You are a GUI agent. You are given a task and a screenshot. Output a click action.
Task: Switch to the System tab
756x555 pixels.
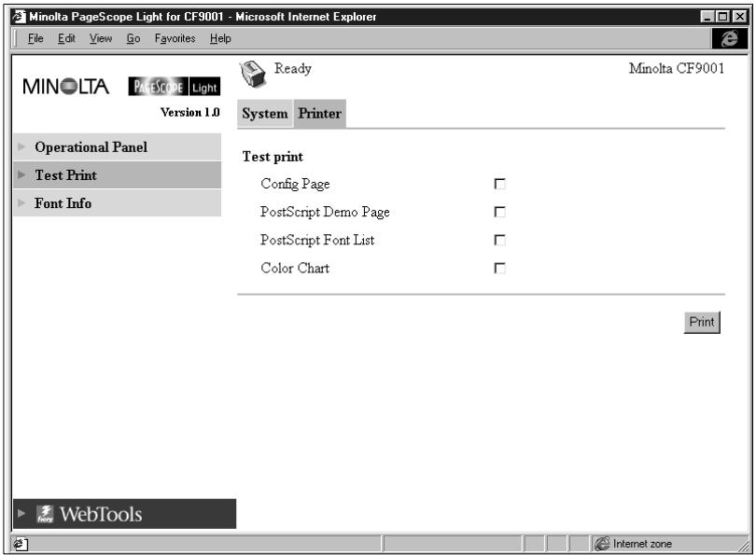tap(265, 114)
